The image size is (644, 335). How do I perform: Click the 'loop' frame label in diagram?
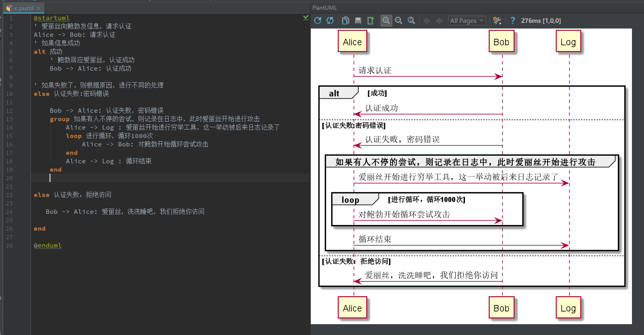[x=351, y=200]
